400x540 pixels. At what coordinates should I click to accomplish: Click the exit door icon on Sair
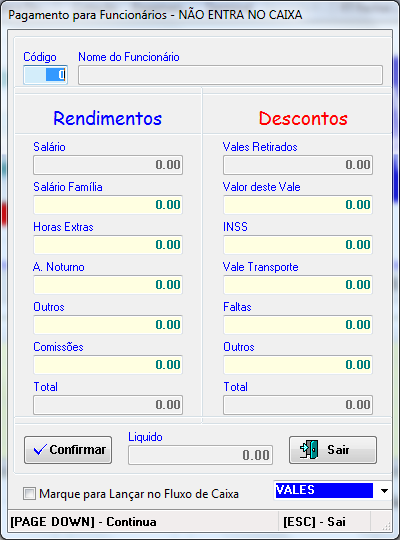[x=309, y=449]
